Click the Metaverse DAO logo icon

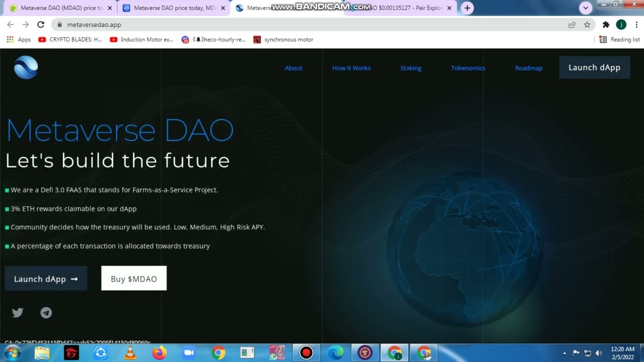tap(26, 67)
